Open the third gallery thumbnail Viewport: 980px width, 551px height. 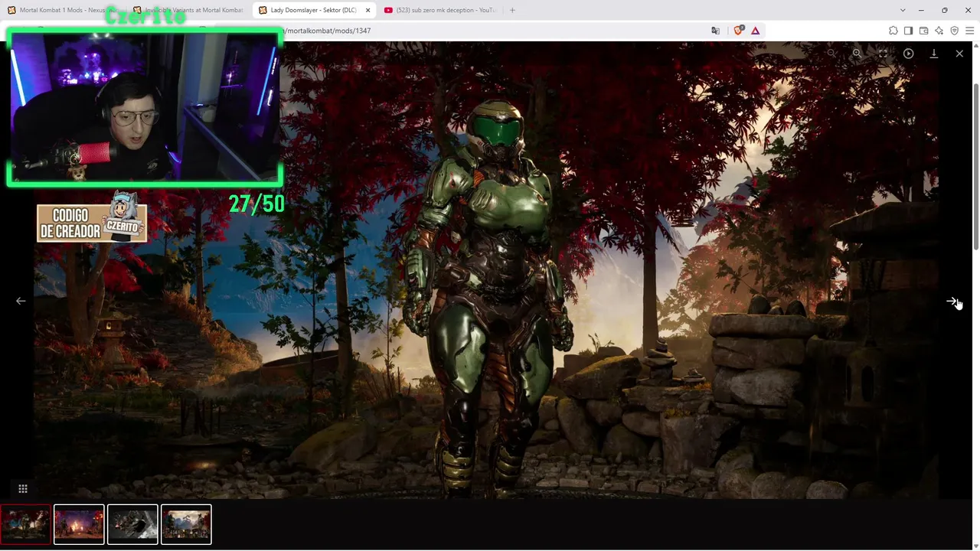(132, 524)
